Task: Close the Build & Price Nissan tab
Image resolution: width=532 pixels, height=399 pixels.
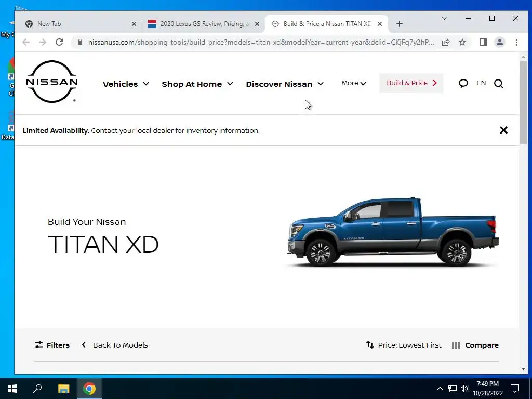Action: pyautogui.click(x=380, y=24)
